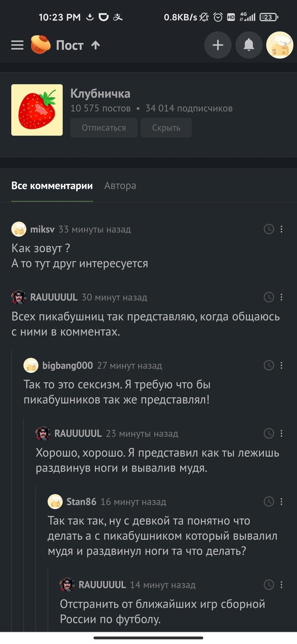297x644 pixels.
Task: Hide the community with the Скрыть button
Action: 166,127
